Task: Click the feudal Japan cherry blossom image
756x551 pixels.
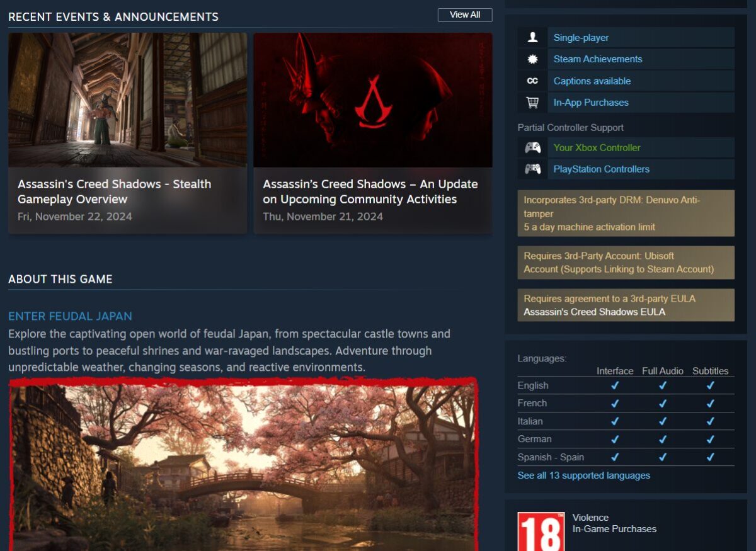Action: [x=243, y=465]
